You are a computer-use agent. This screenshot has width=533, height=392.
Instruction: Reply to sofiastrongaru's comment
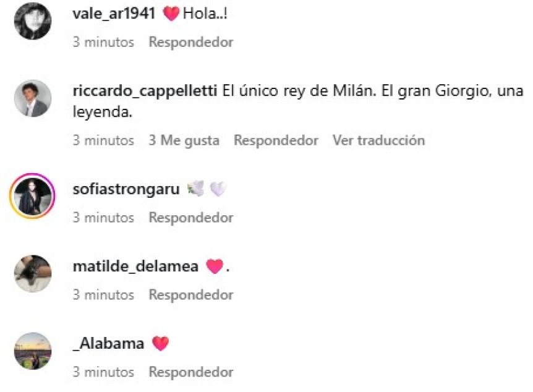pyautogui.click(x=191, y=218)
